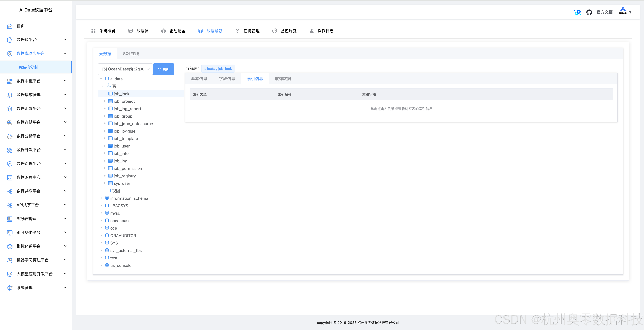
Task: Click the monitor scheduling pie icon
Action: [x=274, y=31]
